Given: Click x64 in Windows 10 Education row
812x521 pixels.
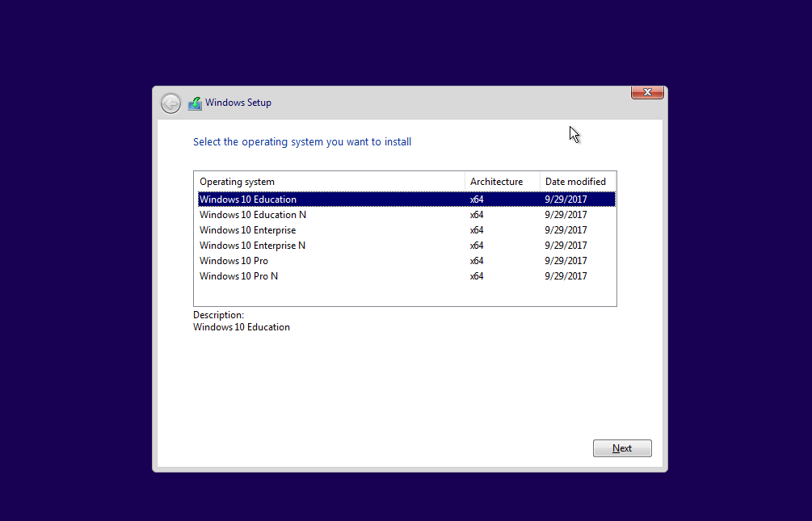Looking at the screenshot, I should (477, 200).
